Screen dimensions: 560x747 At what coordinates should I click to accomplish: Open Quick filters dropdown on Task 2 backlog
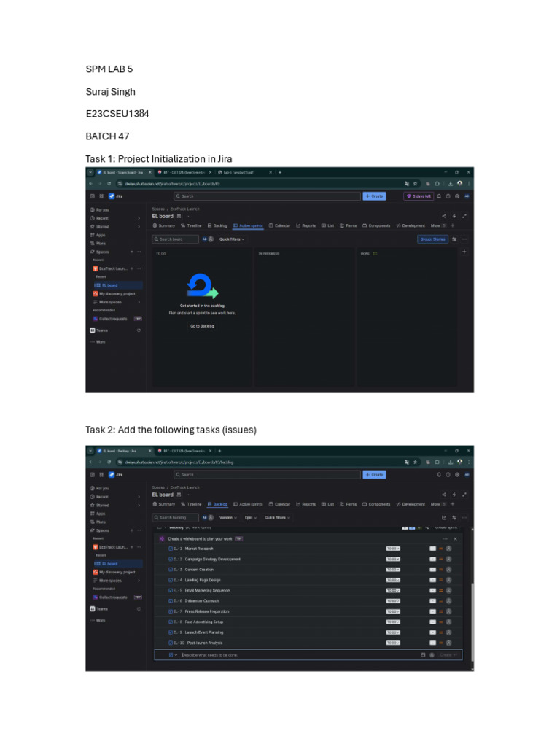click(x=277, y=518)
